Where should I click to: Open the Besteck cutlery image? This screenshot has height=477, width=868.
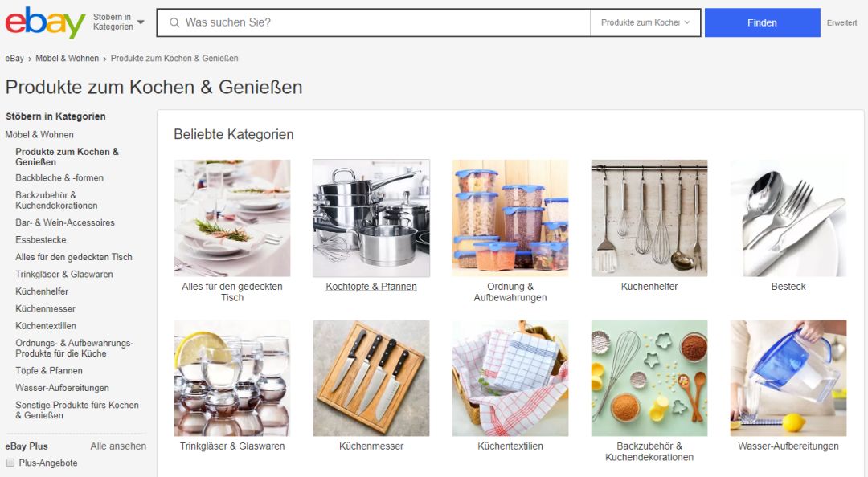788,218
